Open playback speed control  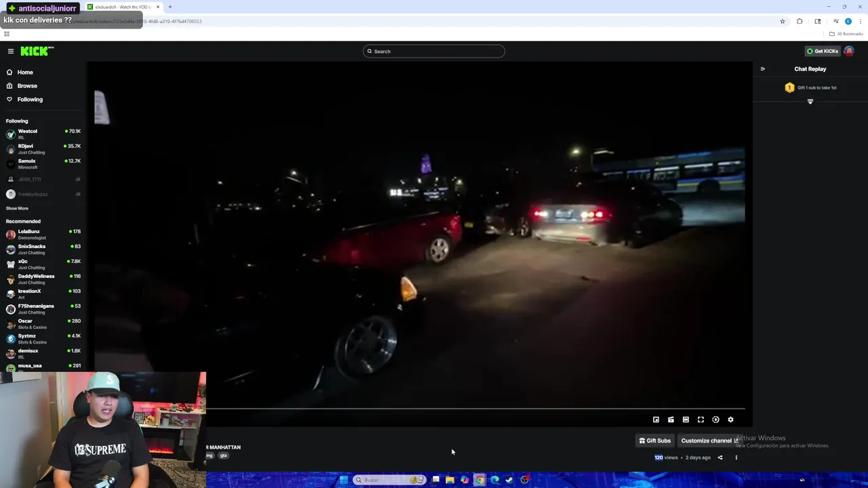(x=715, y=420)
